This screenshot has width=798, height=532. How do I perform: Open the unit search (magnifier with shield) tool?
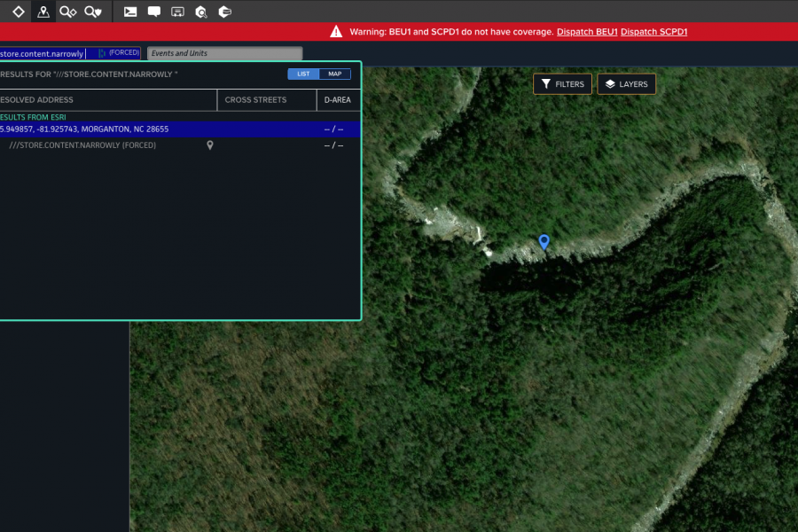92,12
